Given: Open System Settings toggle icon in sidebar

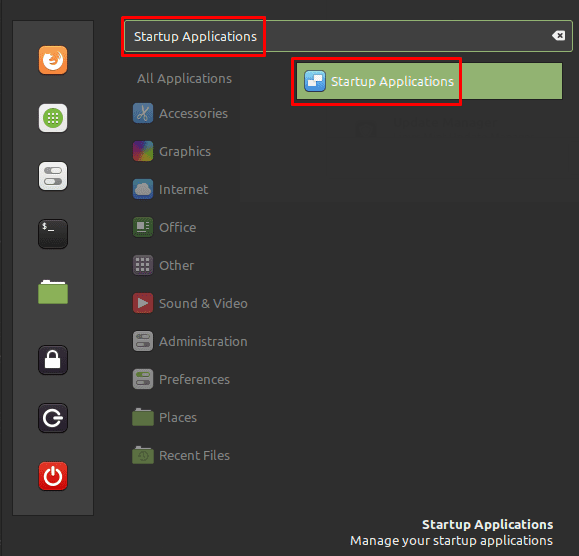Looking at the screenshot, I should click(x=53, y=176).
